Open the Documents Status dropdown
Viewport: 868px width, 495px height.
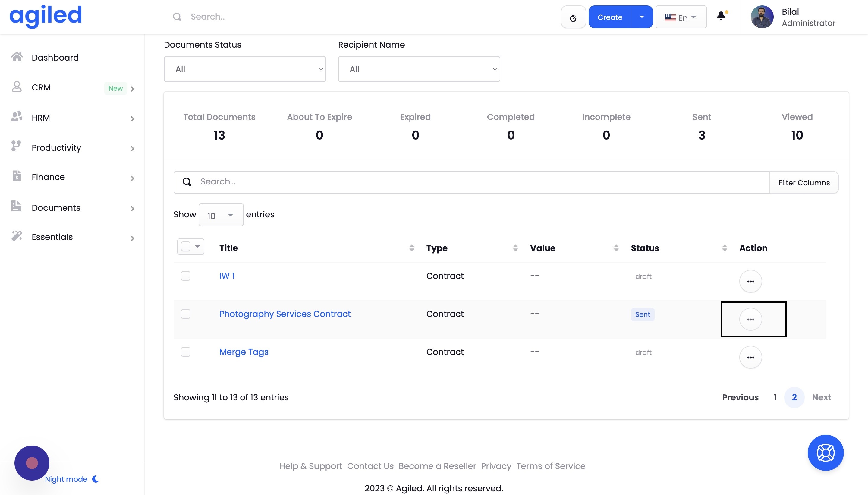coord(245,69)
